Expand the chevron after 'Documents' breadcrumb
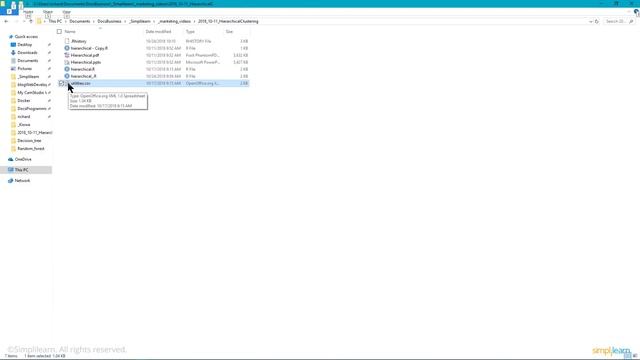The height and width of the screenshot is (360, 640). click(94, 21)
